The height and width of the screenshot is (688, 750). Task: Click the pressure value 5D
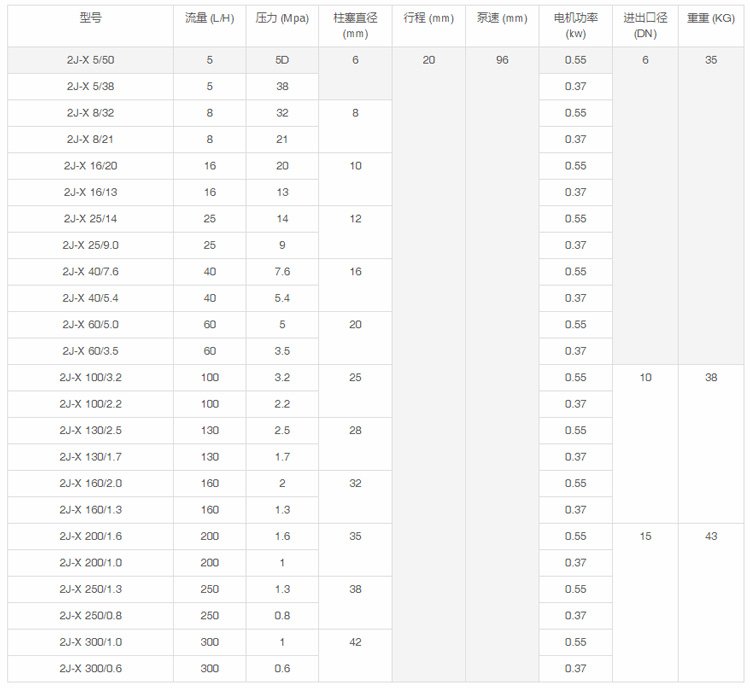(x=282, y=60)
